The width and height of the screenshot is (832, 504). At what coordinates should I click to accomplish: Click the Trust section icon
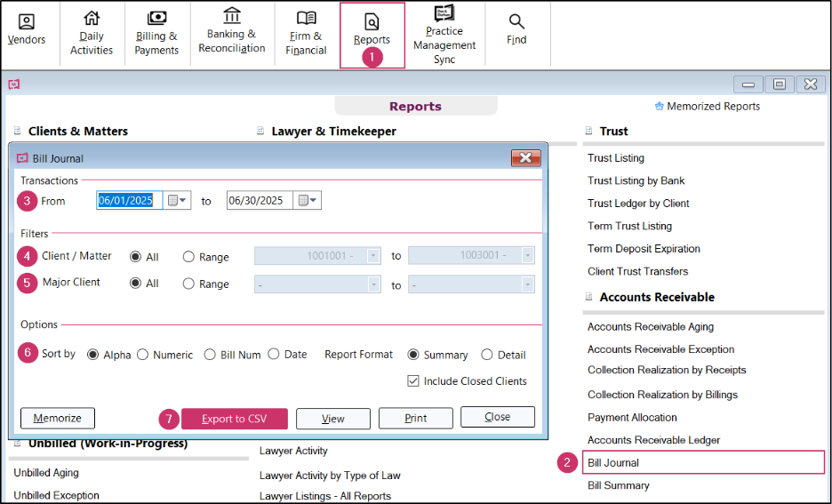pos(588,131)
